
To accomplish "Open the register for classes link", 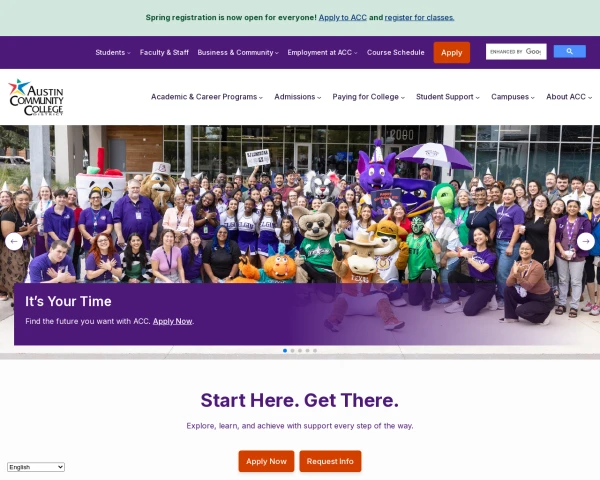I will 419,18.
